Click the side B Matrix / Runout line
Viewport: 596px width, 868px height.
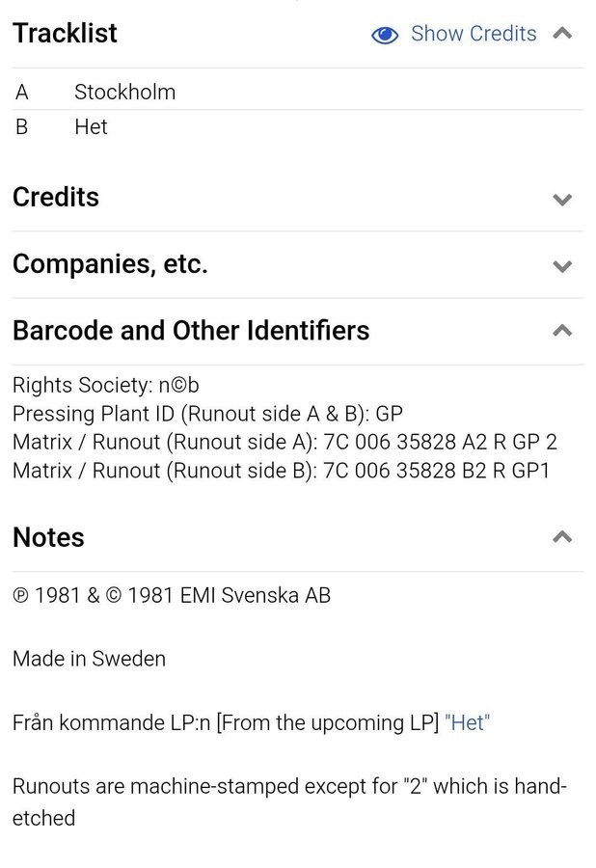tap(281, 473)
